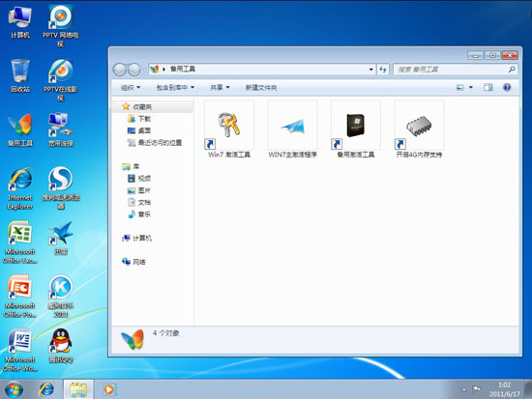This screenshot has height=399, width=532.
Task: Open the 包含到库中 dropdown menu
Action: [175, 88]
